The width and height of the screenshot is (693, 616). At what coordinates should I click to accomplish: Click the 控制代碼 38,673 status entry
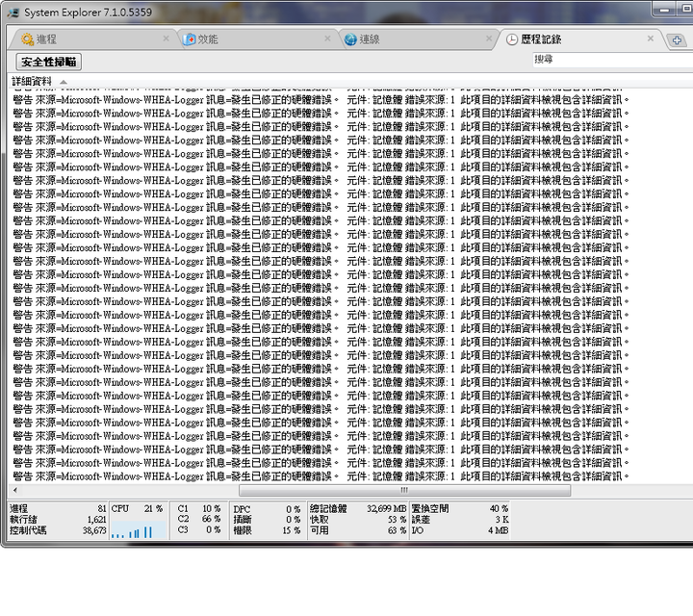click(x=58, y=530)
